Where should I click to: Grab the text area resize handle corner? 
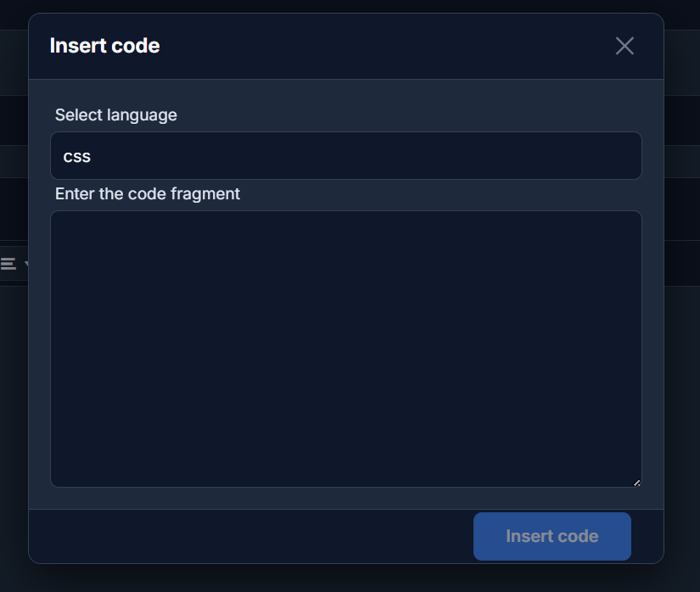point(636,483)
